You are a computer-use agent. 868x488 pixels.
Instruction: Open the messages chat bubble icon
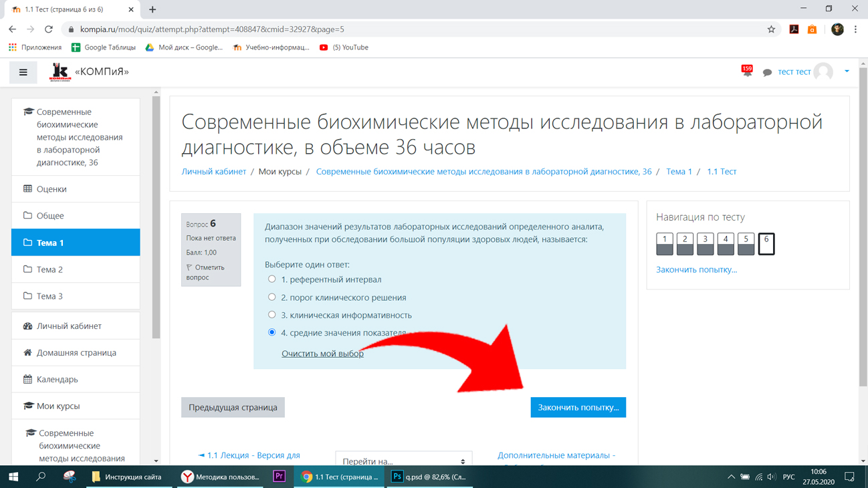pyautogui.click(x=767, y=72)
